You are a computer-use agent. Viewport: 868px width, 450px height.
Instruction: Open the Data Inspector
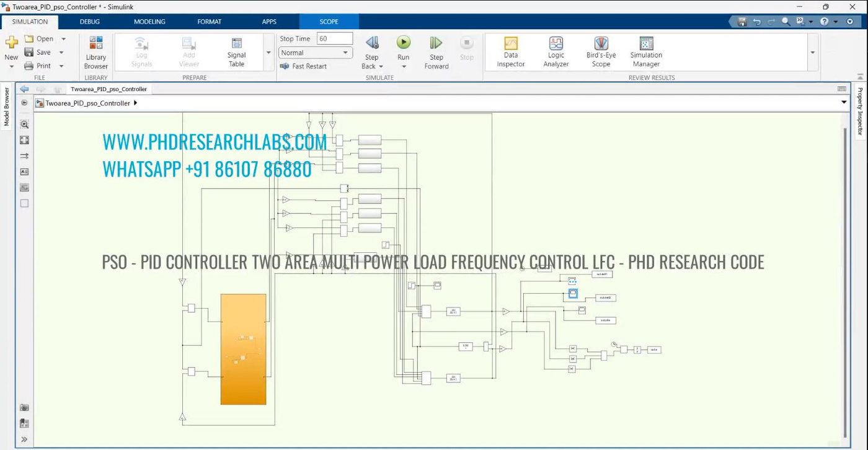[511, 52]
